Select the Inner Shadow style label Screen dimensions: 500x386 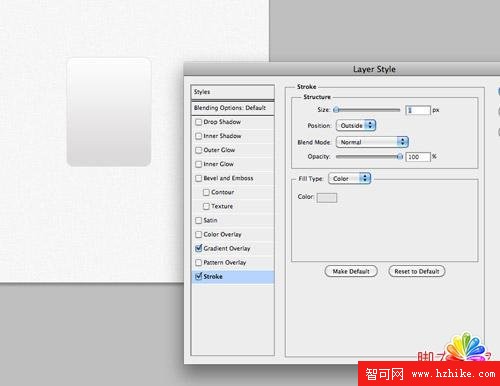click(222, 136)
